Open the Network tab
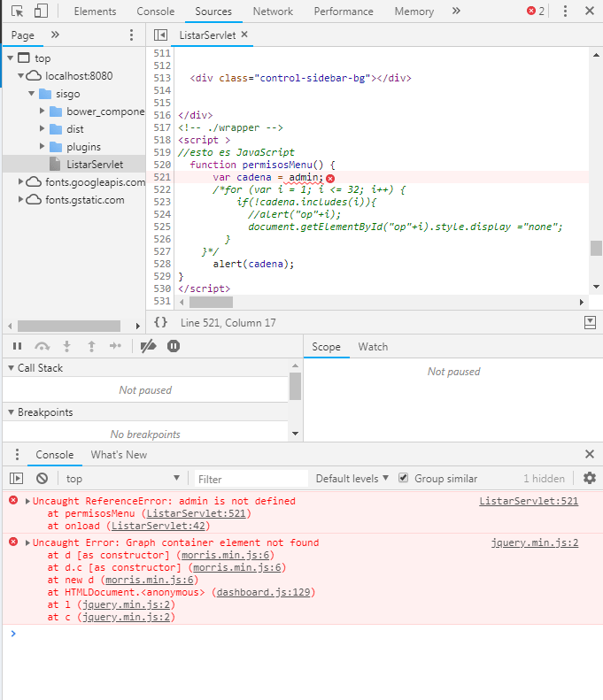This screenshot has height=700, width=603. [273, 12]
